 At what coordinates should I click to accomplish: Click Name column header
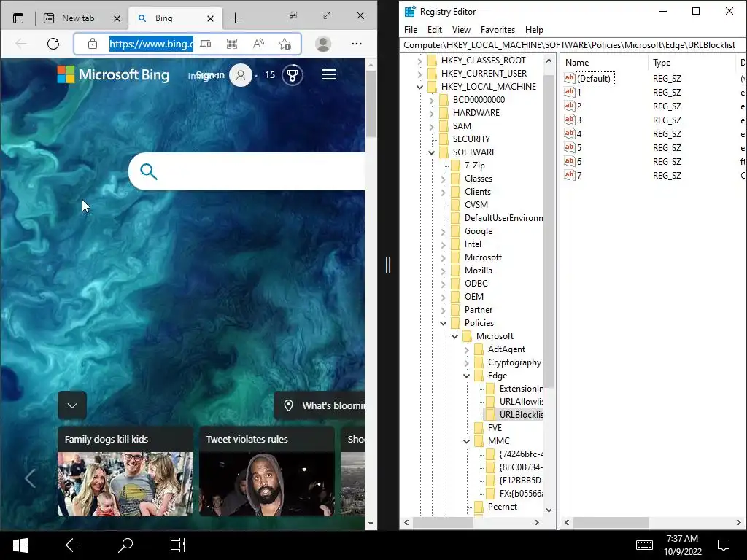(604, 63)
